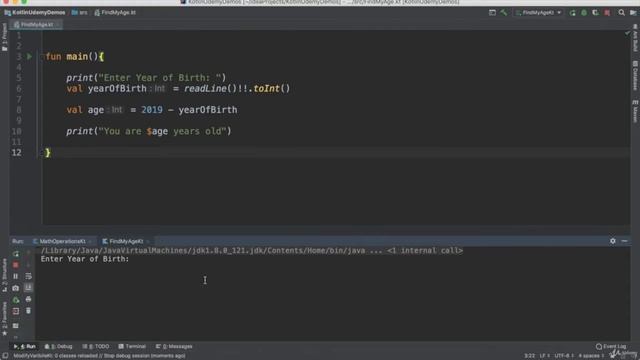
Task: Click the line separator LF status widget
Action: tap(545, 356)
